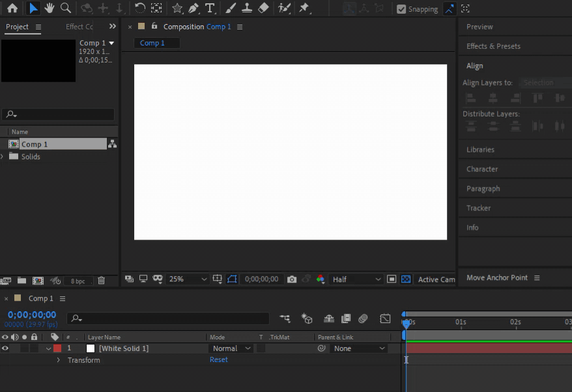Expand the Solids folder

[2, 156]
